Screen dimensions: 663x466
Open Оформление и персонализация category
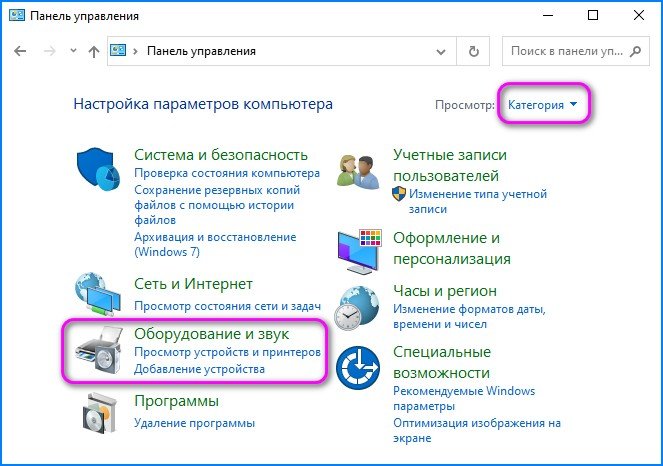452,248
